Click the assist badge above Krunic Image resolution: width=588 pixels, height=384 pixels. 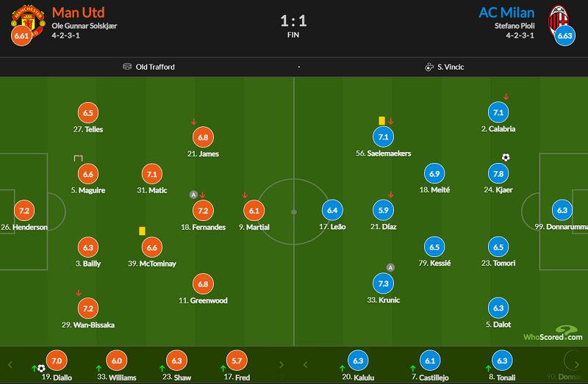coord(390,267)
